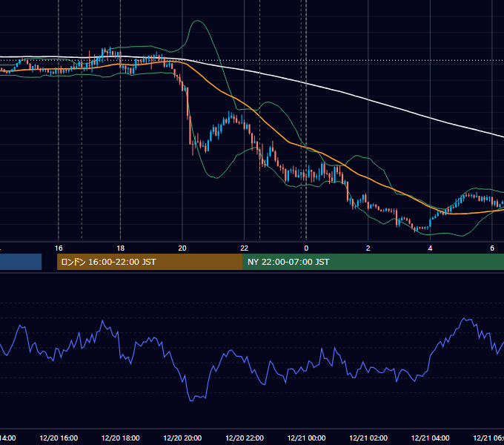The image size is (504, 445).
Task: Click the 6 hour label on price chart axis
Action: 492,248
